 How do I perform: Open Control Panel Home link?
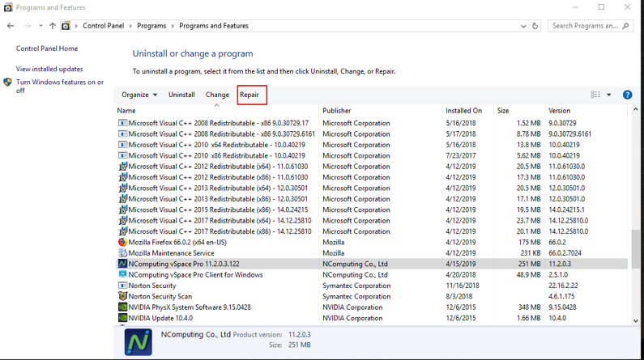47,49
